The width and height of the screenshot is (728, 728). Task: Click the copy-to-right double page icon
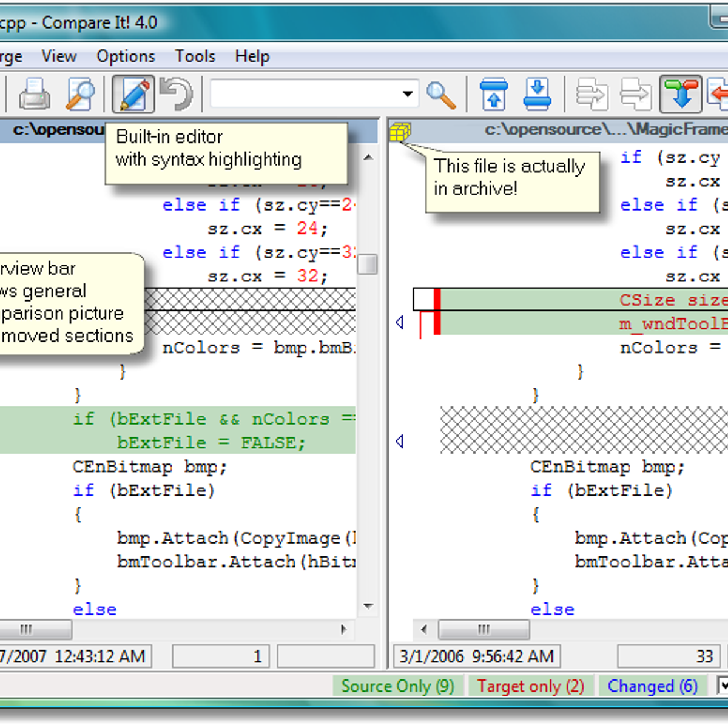tap(591, 95)
